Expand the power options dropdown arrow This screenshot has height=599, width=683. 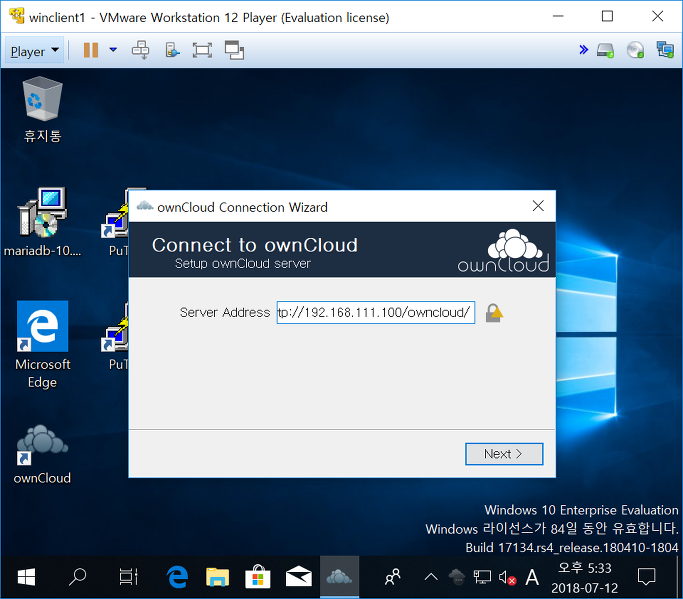[x=113, y=50]
